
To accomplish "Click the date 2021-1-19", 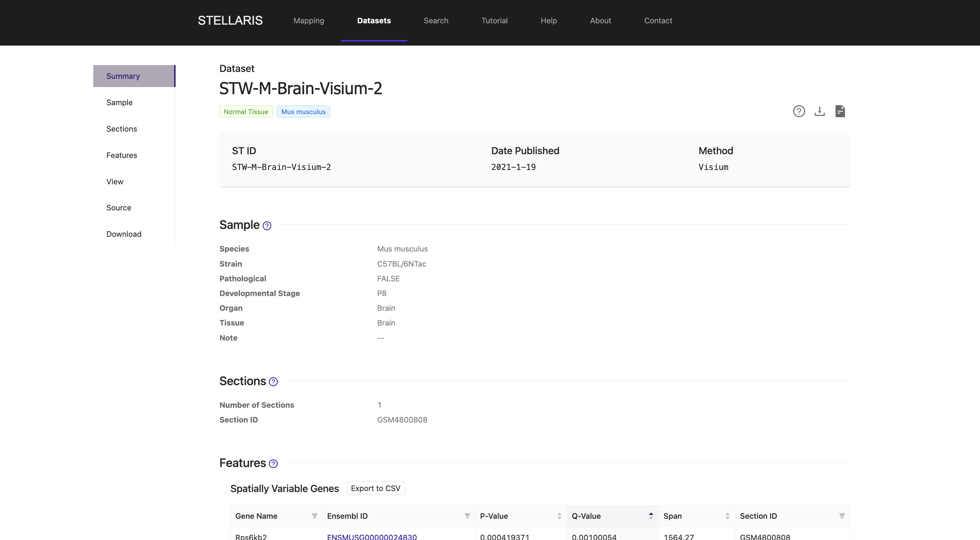I will click(x=513, y=167).
